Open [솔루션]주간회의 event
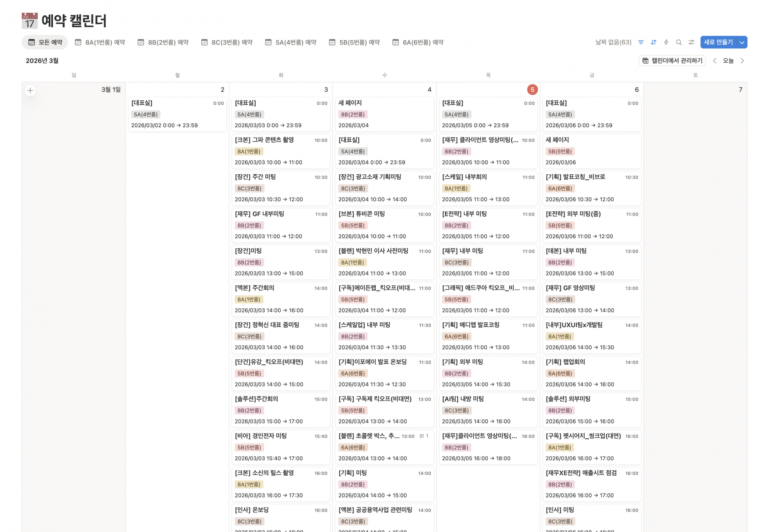 [281, 410]
